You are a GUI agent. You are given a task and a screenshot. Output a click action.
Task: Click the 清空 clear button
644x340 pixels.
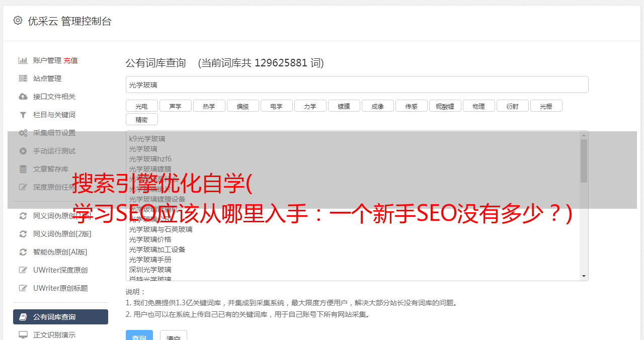(174, 335)
